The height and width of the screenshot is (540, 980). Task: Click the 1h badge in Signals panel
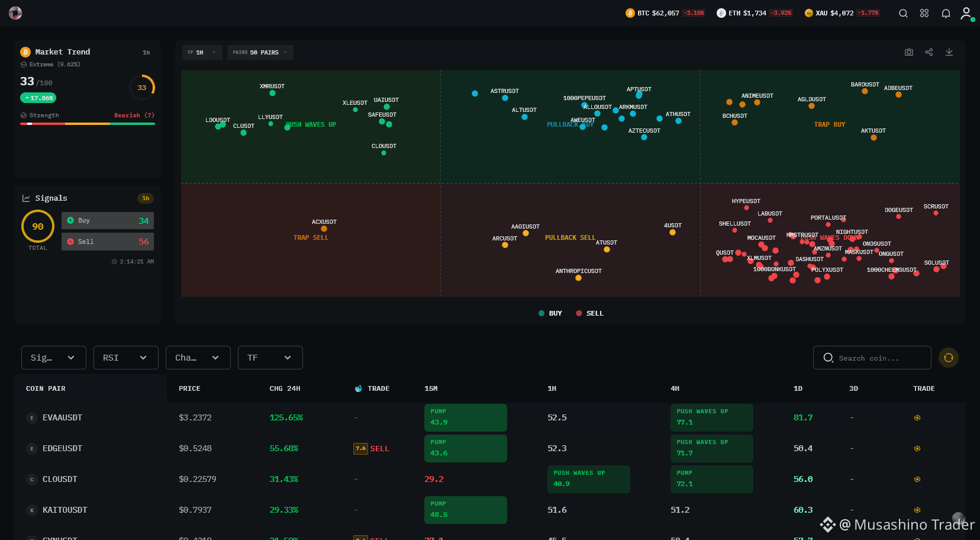pos(146,198)
